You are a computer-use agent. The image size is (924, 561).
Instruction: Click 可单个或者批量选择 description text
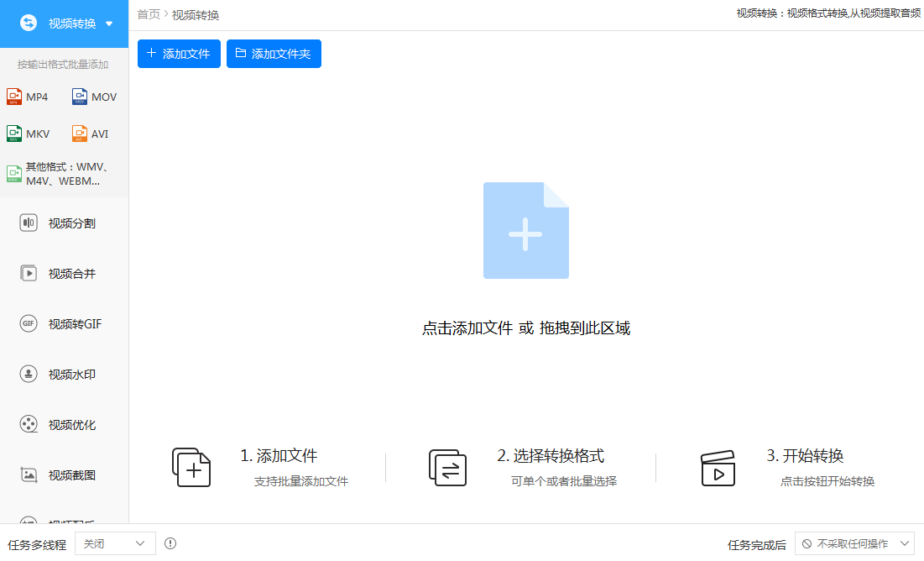tap(564, 481)
